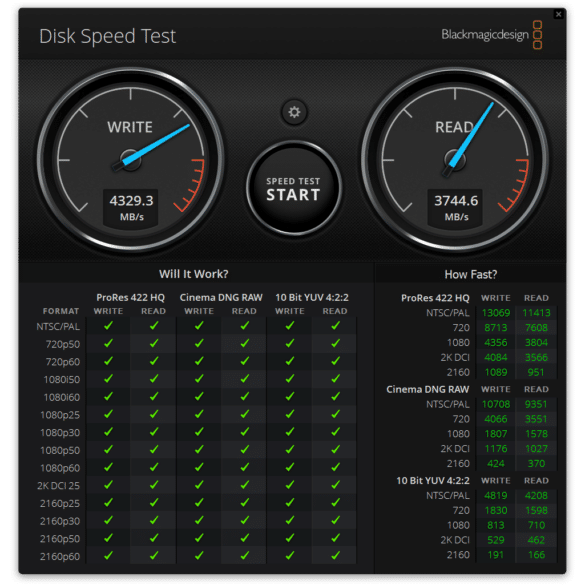Select the 2K DCI 25 format row label
This screenshot has height=585, width=585.
58,486
